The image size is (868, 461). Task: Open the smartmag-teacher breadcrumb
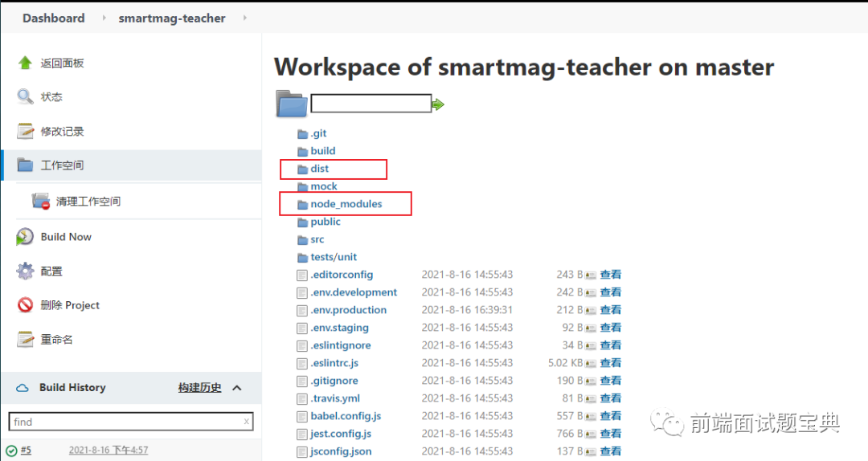coord(172,18)
